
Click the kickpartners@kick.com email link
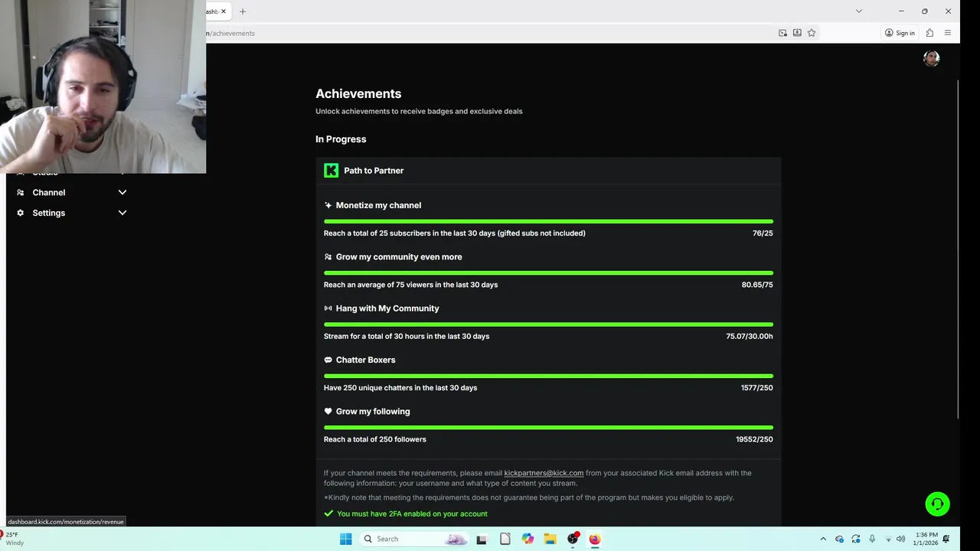point(544,473)
